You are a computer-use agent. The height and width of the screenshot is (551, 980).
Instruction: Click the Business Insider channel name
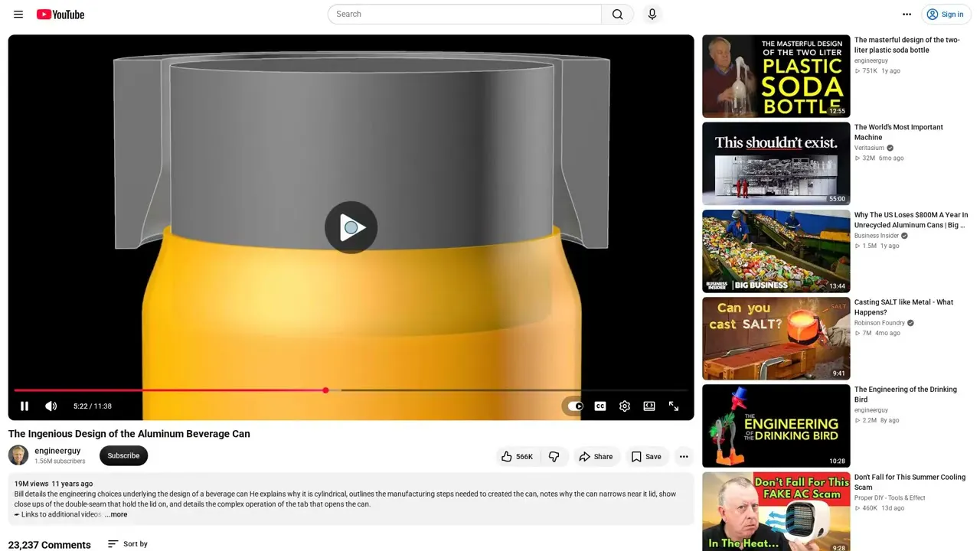[x=877, y=236]
